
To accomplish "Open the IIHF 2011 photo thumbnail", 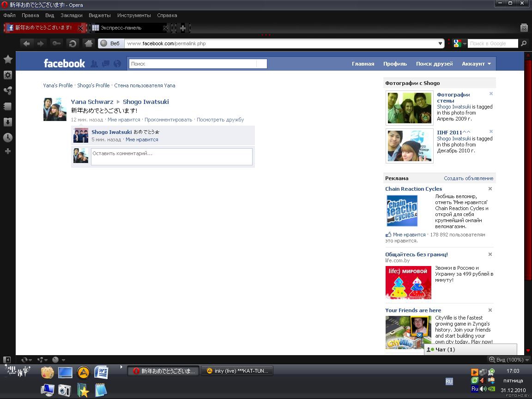I will [x=410, y=146].
